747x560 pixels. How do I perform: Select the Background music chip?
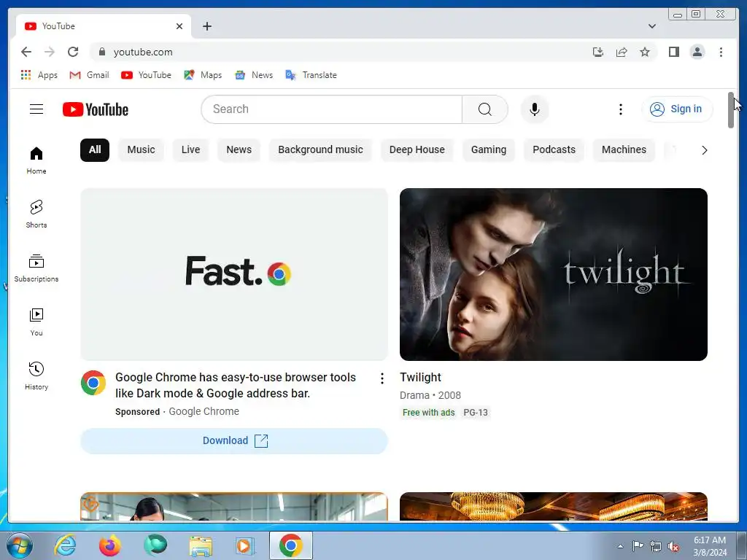(320, 150)
